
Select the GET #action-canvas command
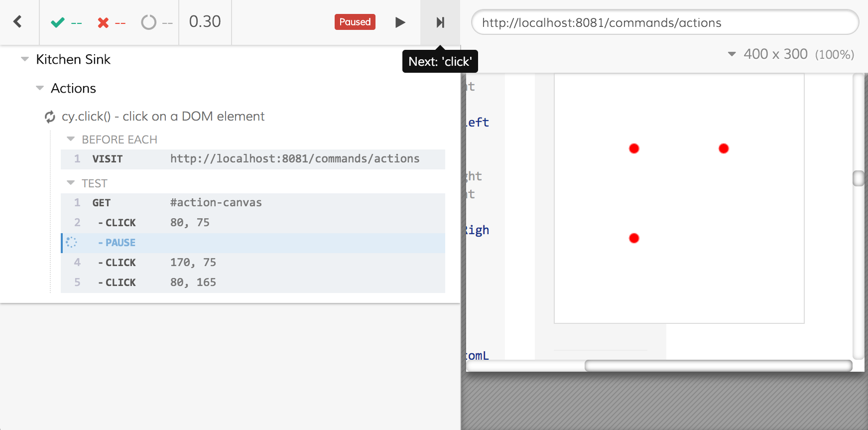[253, 203]
